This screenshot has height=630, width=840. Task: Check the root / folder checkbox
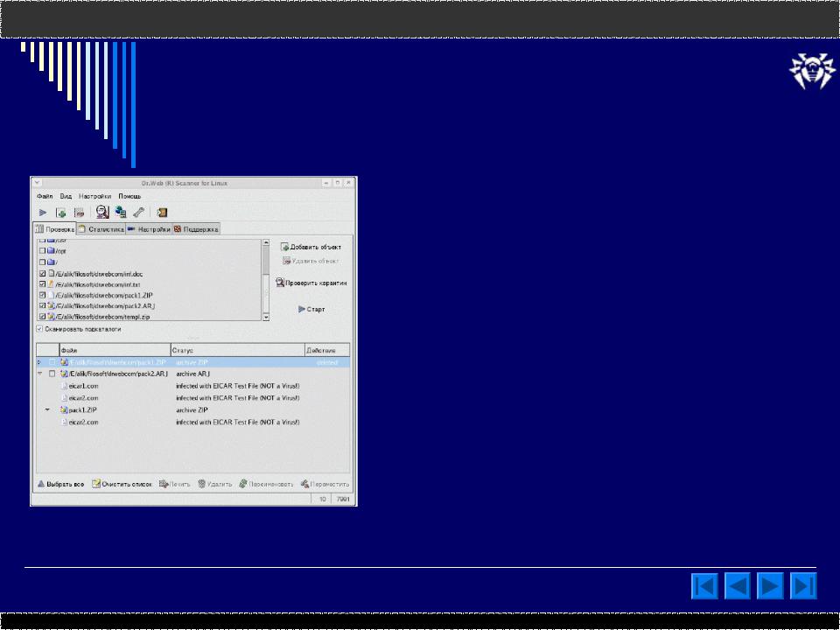42,262
